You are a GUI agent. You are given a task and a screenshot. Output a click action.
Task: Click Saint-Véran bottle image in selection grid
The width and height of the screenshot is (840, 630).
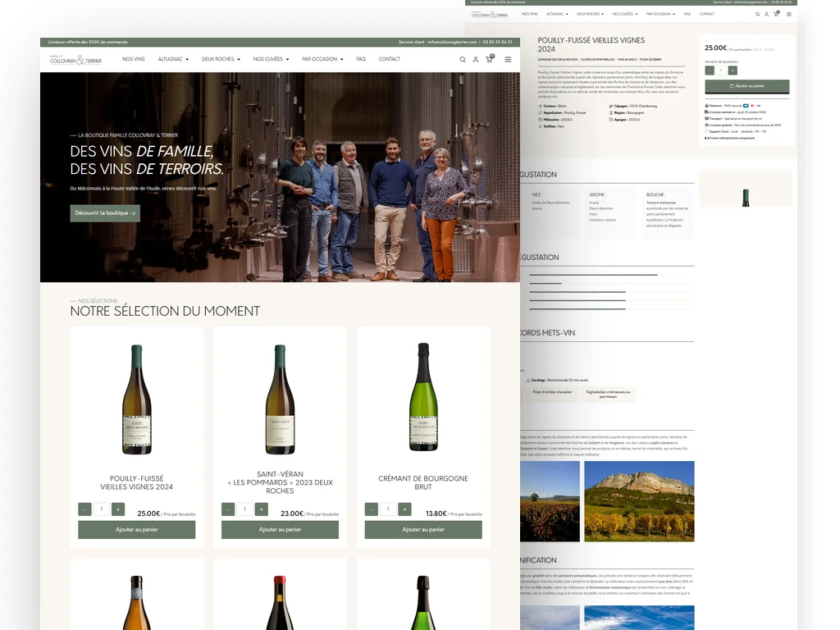click(281, 399)
